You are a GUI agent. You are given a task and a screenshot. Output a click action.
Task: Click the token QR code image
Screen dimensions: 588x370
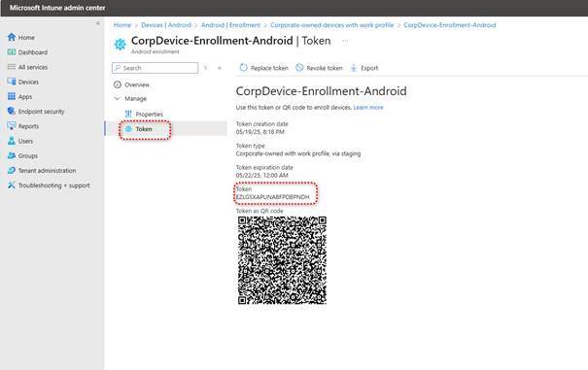pos(282,260)
